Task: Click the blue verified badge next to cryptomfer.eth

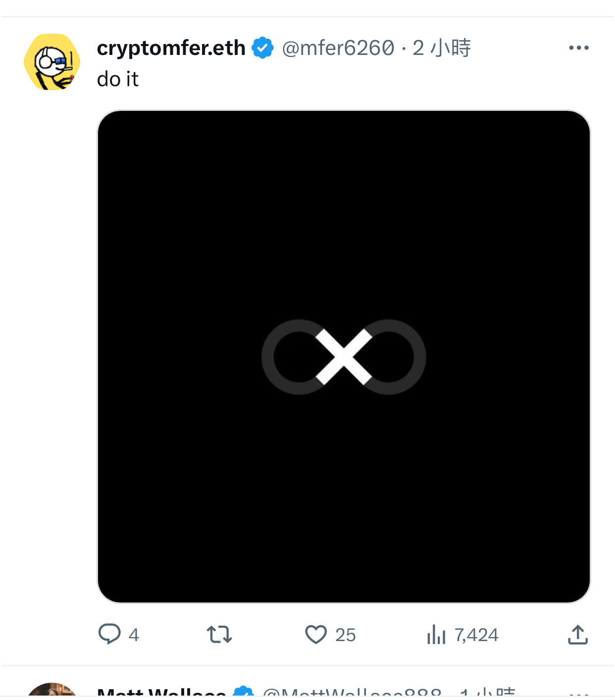Action: coord(262,48)
